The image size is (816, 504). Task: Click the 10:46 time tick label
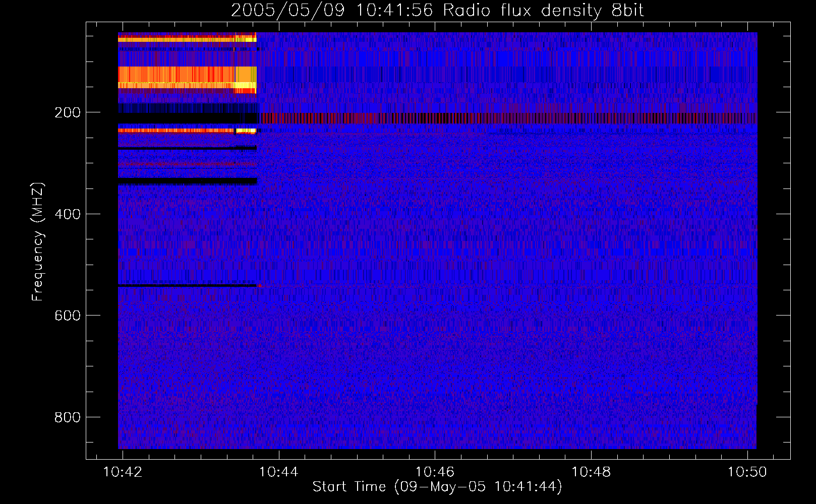(435, 472)
